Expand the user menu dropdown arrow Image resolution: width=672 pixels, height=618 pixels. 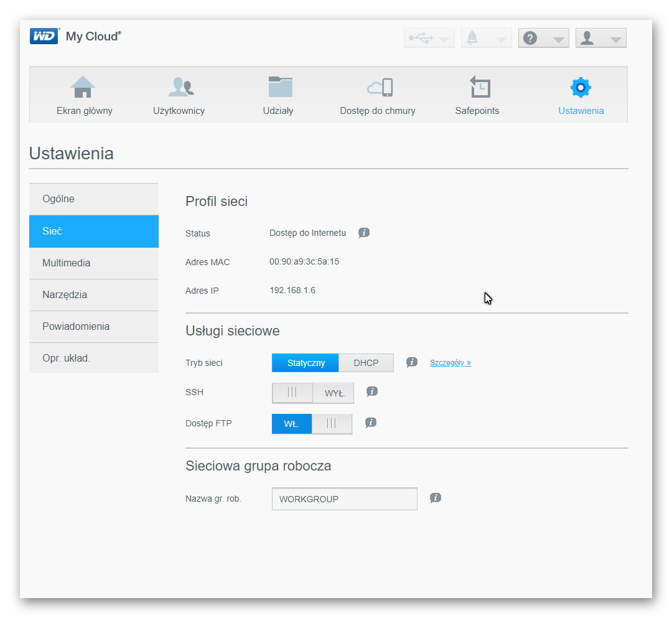coord(616,40)
